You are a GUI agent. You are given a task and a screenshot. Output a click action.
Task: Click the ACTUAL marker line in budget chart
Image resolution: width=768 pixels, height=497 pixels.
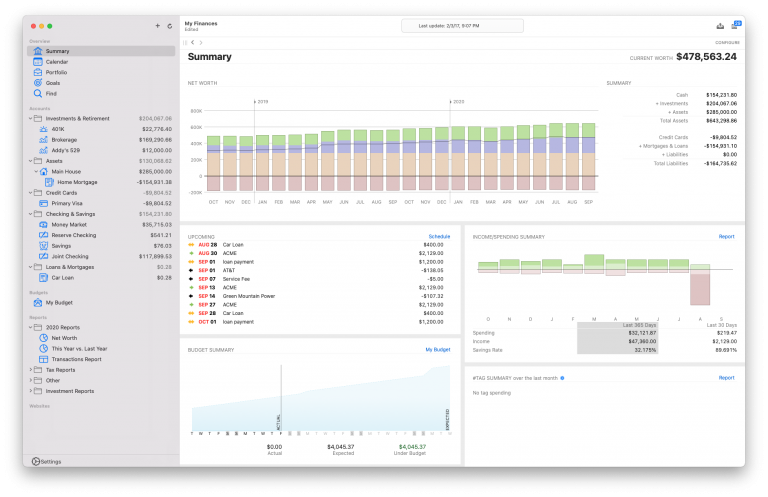click(x=281, y=398)
